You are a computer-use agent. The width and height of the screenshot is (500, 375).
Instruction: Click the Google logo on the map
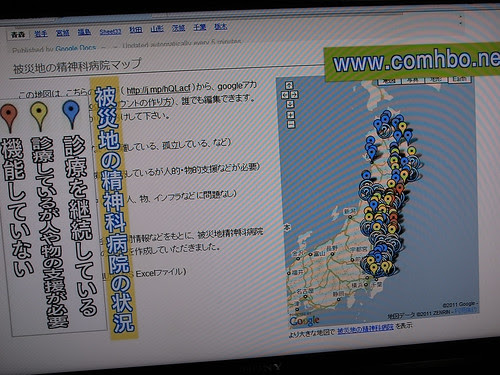tap(304, 321)
